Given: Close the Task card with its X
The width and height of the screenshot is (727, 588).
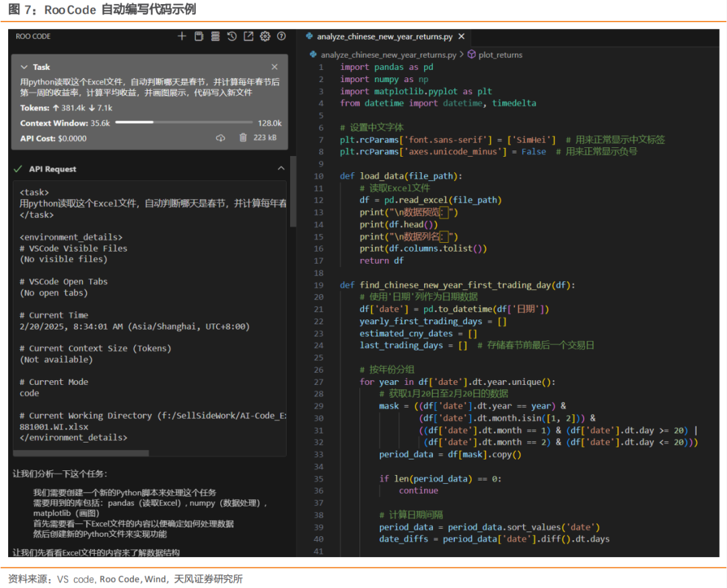Looking at the screenshot, I should coord(275,67).
